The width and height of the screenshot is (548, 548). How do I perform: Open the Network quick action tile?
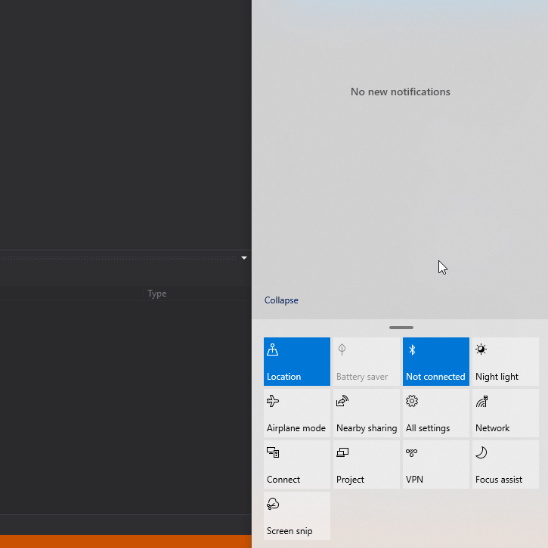(505, 413)
